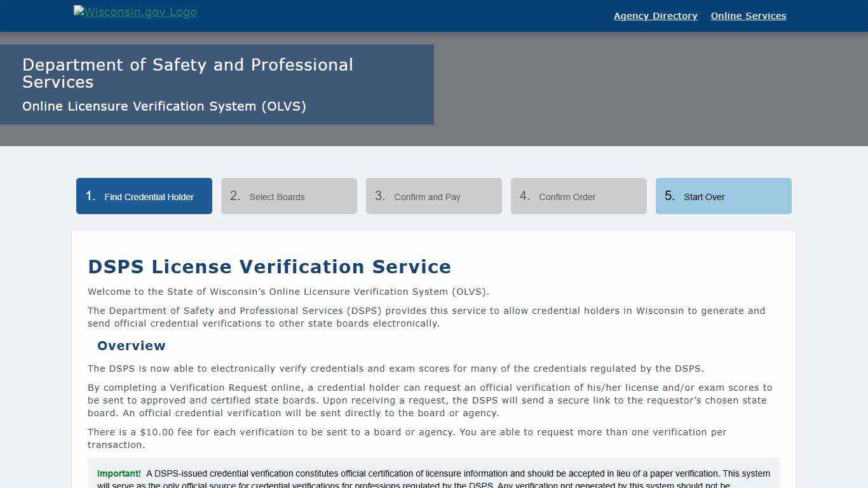The height and width of the screenshot is (488, 868).
Task: Select the Start Over step
Action: coord(723,196)
